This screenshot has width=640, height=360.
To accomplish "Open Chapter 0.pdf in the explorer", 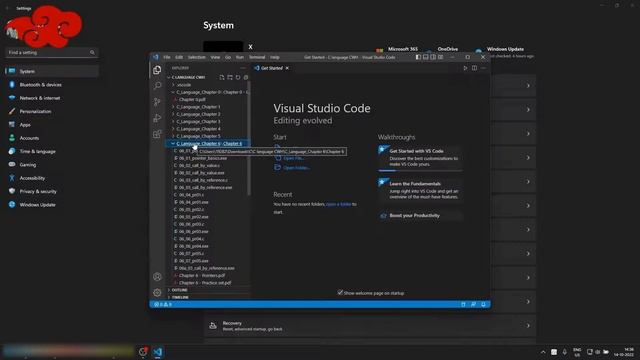I will [x=192, y=100].
